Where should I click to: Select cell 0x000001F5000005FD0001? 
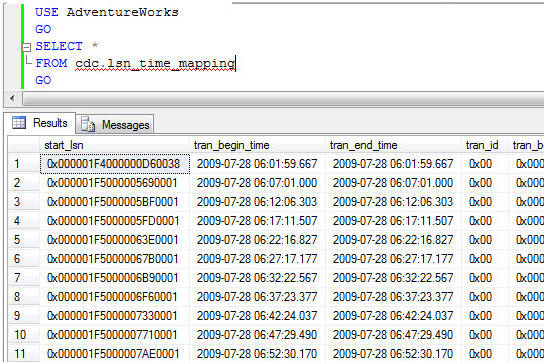115,221
